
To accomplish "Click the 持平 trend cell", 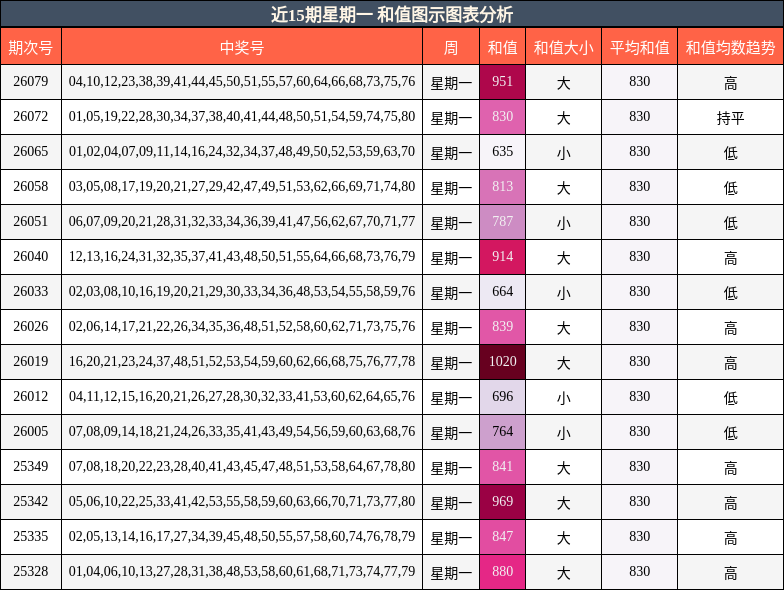I will click(x=730, y=118).
